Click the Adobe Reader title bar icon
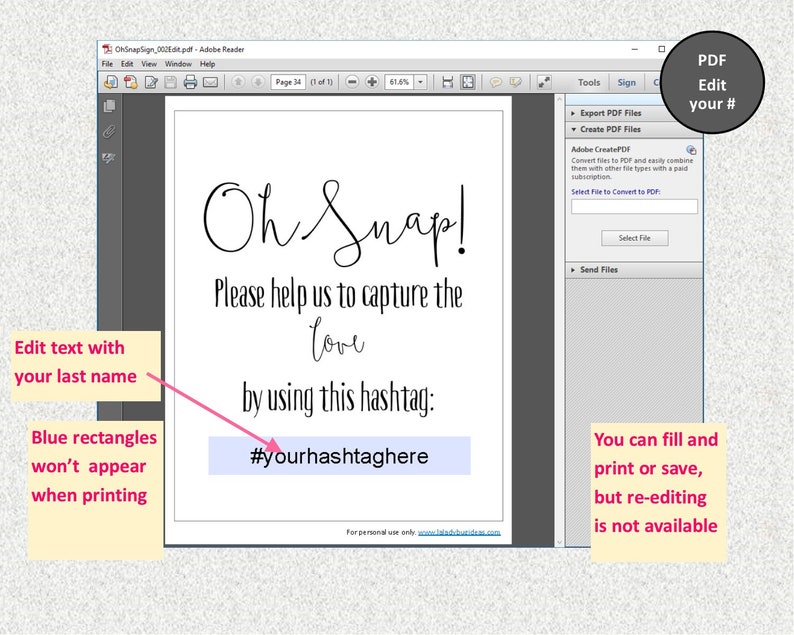794x635 pixels. (x=107, y=49)
